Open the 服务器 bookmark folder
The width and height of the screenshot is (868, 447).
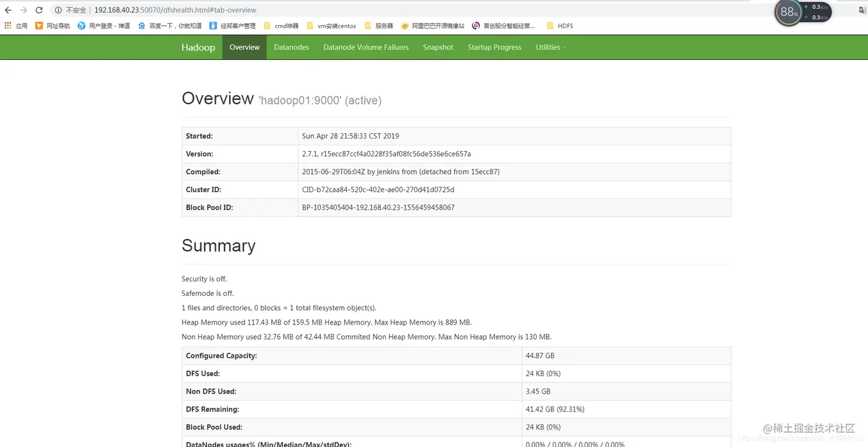click(379, 26)
